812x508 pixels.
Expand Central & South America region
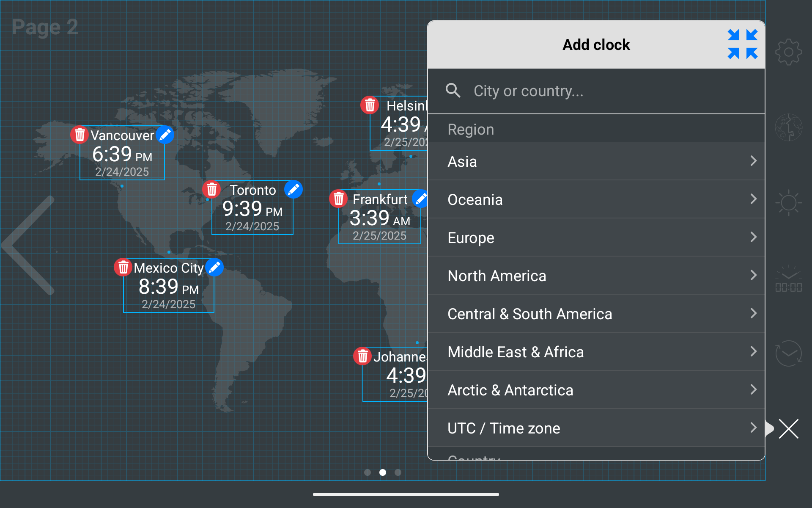coord(596,314)
